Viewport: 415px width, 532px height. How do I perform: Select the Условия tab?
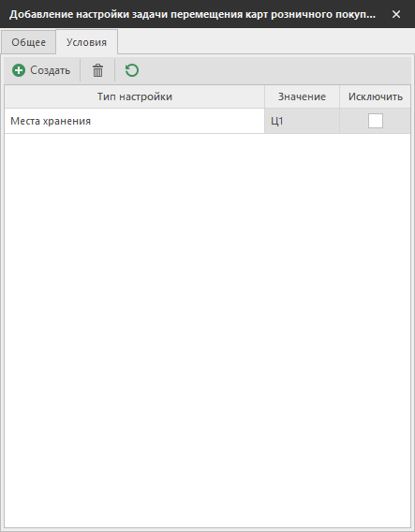86,42
